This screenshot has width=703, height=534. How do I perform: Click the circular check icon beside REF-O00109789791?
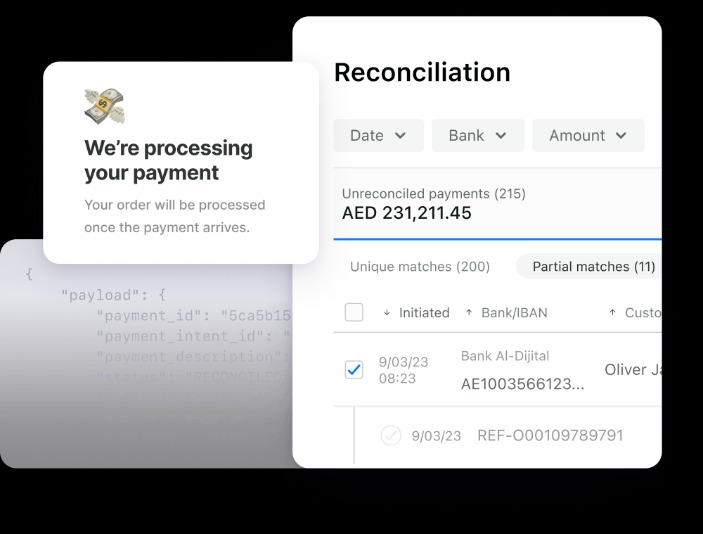(391, 436)
